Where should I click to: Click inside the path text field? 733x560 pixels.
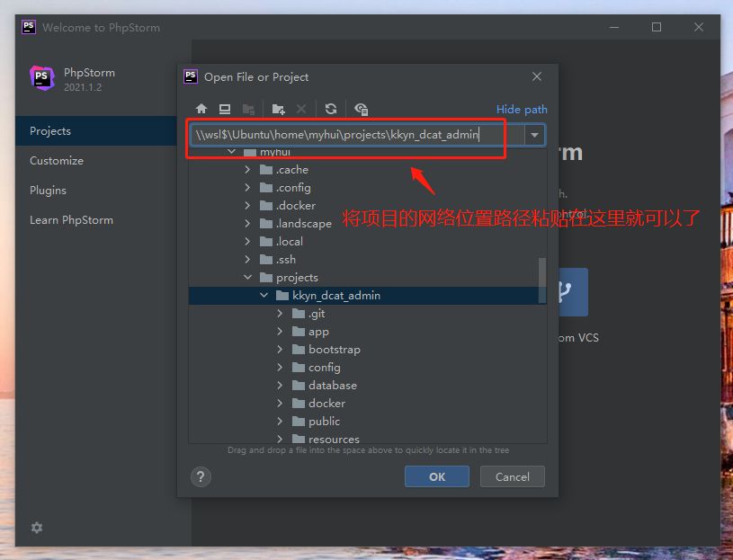tap(360, 135)
